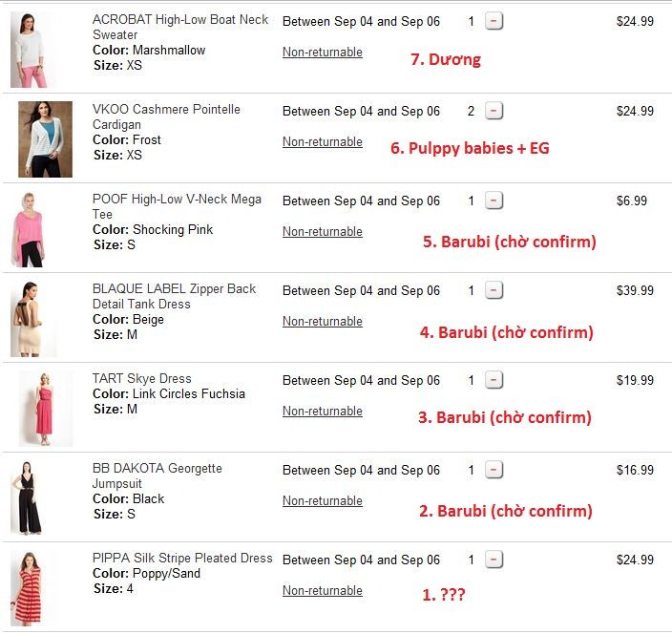Open the BB DAKOTA Georgette Jumpsuit title
The height and width of the screenshot is (634, 672).
click(157, 475)
